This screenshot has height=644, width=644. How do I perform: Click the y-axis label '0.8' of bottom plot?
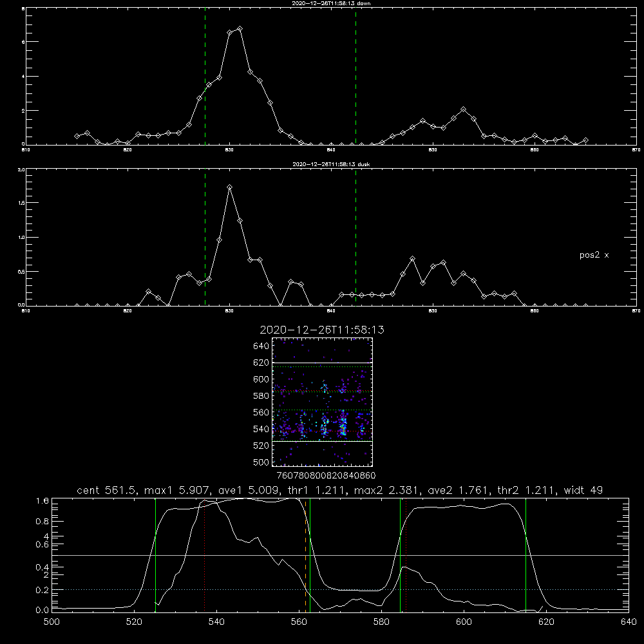43,522
